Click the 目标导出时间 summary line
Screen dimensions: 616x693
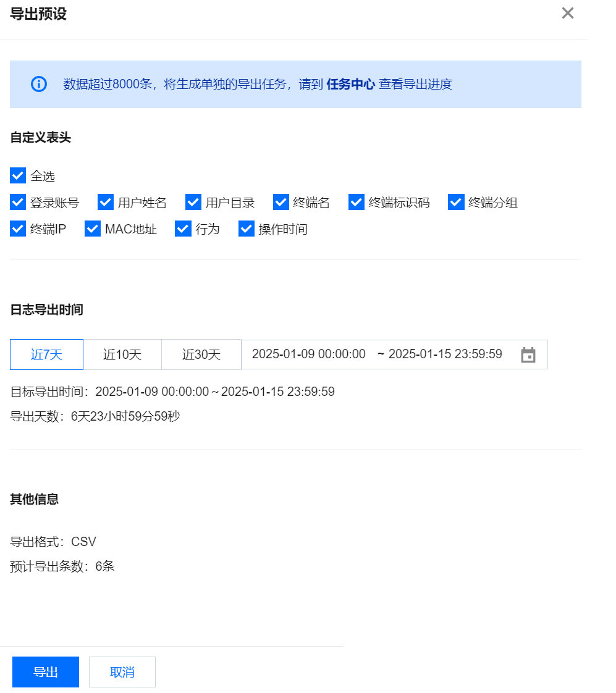pos(172,392)
